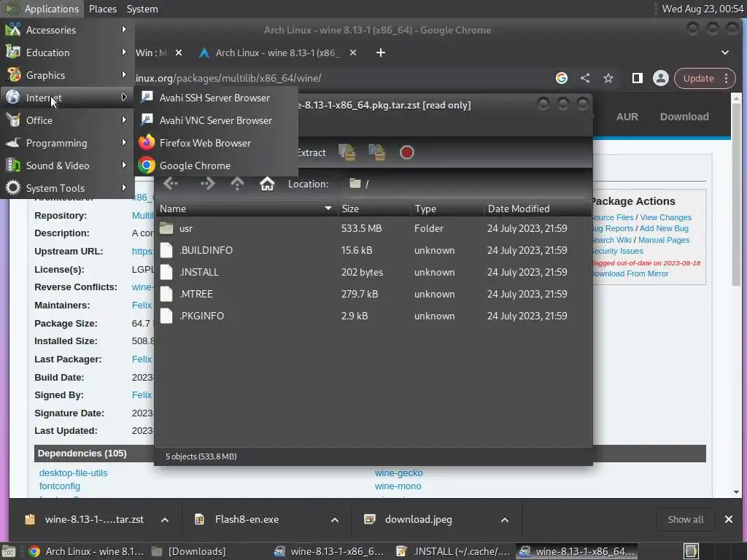Open the Sound & Video menu category
The height and width of the screenshot is (560, 747).
tap(67, 166)
